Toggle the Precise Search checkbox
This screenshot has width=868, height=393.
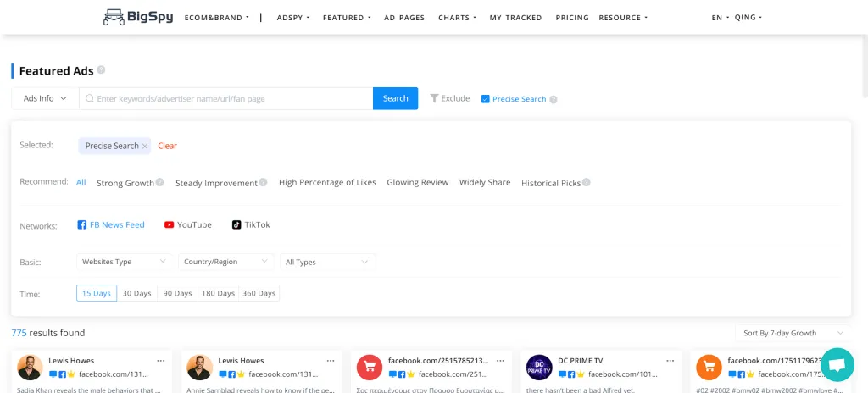[x=485, y=99]
